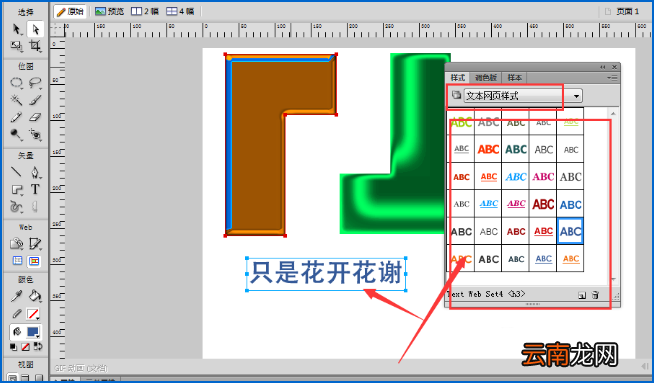Viewport: 655px width, 383px height.
Task: Swap stroke and fill colors
Action: tap(38, 346)
